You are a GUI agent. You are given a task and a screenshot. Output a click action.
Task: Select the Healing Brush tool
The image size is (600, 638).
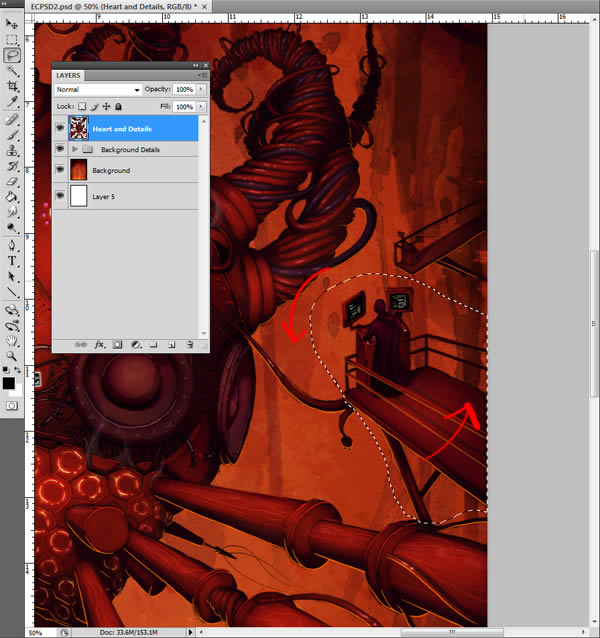[11, 119]
